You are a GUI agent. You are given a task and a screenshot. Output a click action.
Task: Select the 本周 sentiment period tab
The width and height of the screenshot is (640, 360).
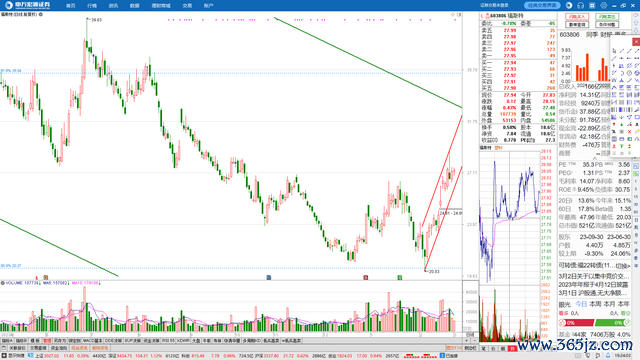596,304
